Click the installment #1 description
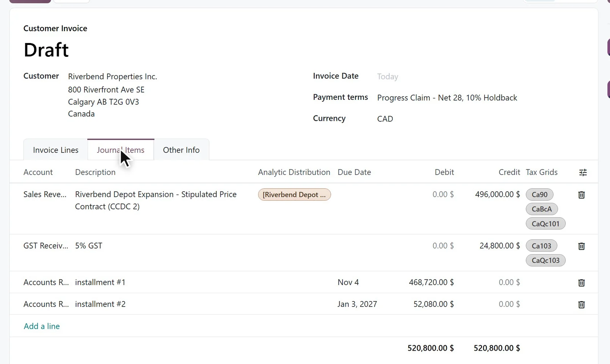Image resolution: width=610 pixels, height=364 pixels. 100,282
